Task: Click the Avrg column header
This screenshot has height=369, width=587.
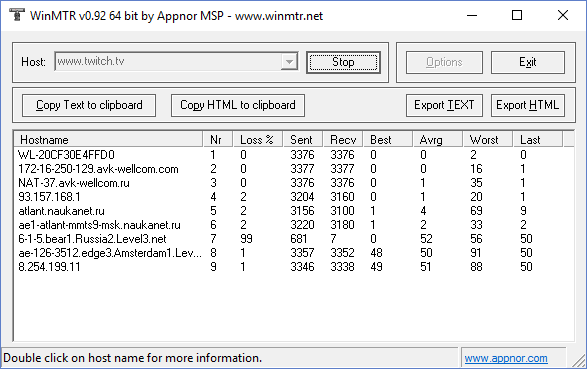Action: click(438, 140)
